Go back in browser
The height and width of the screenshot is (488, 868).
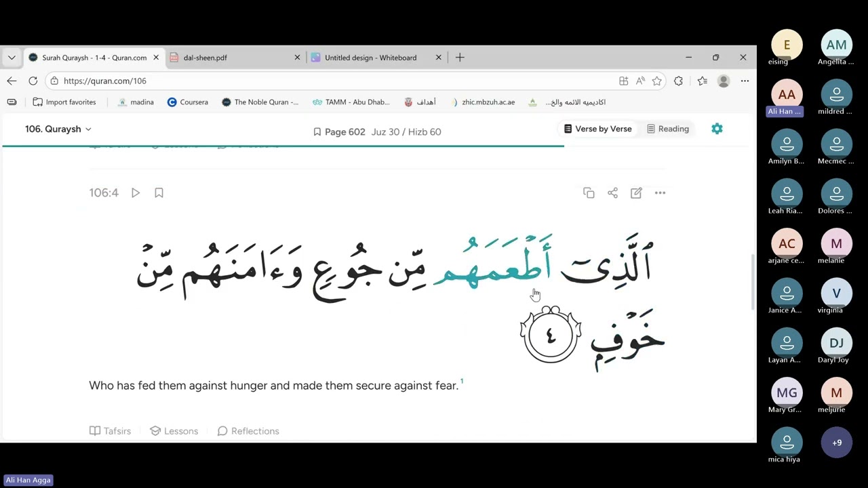tap(12, 81)
